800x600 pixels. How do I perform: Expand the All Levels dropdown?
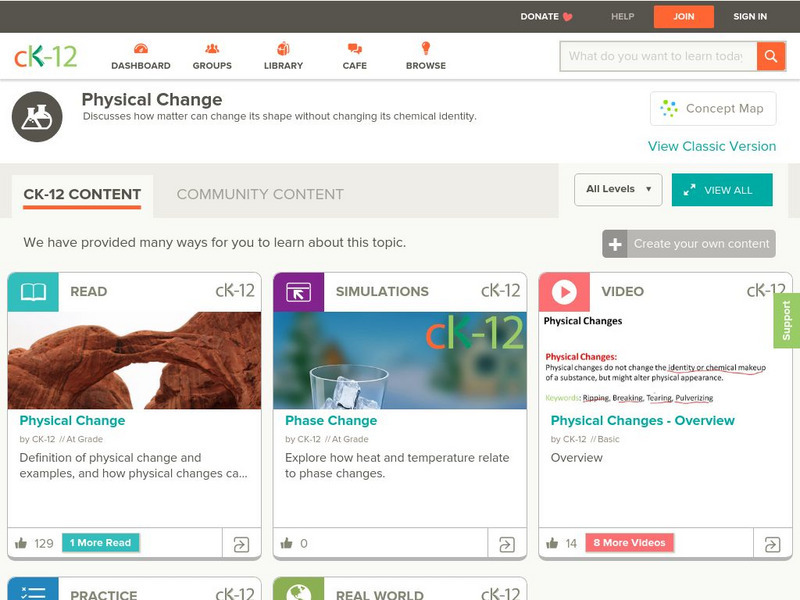(618, 190)
